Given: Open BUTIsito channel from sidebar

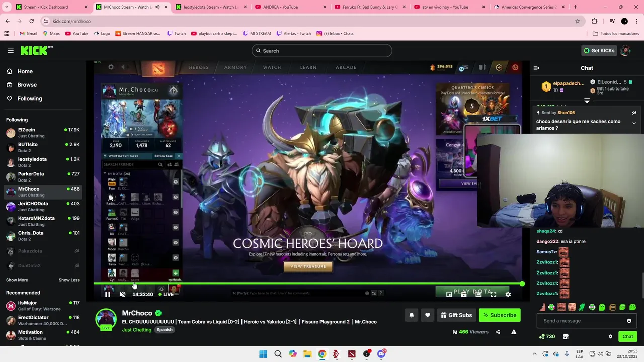Looking at the screenshot, I should point(43,147).
